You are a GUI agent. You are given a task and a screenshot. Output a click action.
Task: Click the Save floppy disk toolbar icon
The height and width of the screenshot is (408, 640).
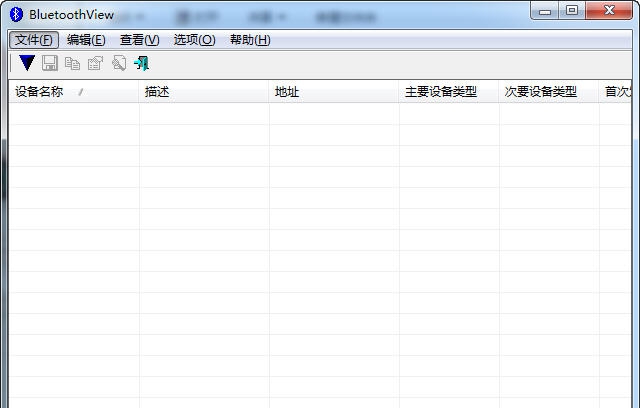click(50, 63)
